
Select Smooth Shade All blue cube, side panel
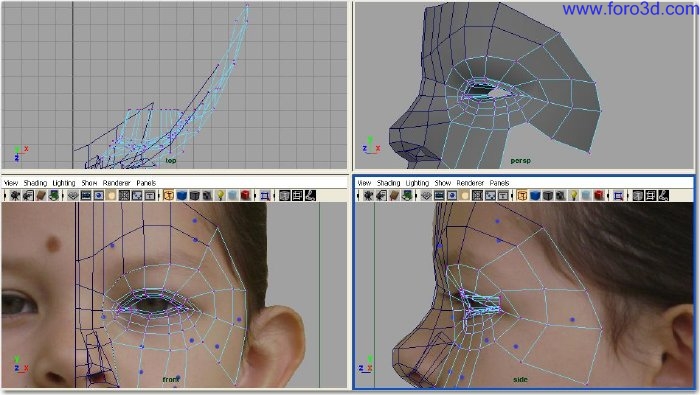[535, 195]
